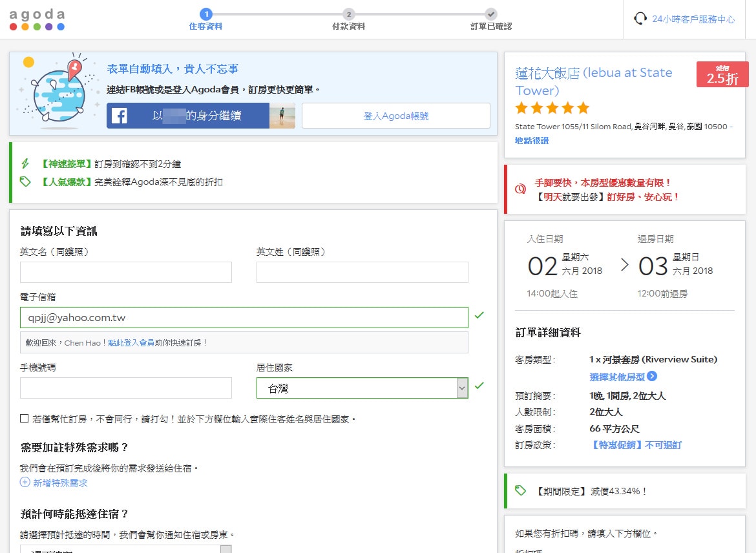The image size is (756, 553).
Task: Check the booking-for-someone-else checkbox
Action: 24,419
